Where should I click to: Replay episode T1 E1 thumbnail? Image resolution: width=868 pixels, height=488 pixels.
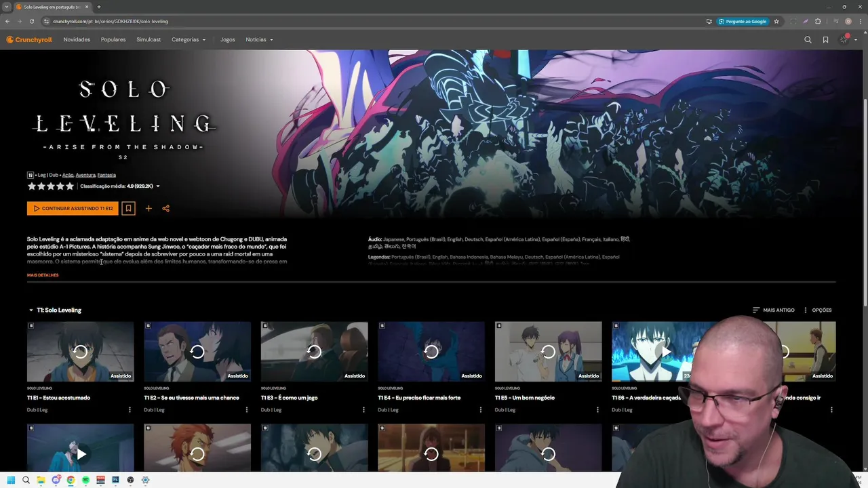coord(81,352)
